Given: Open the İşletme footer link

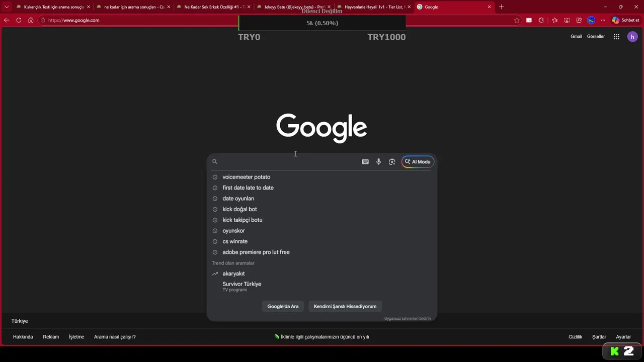Looking at the screenshot, I should click(x=76, y=337).
